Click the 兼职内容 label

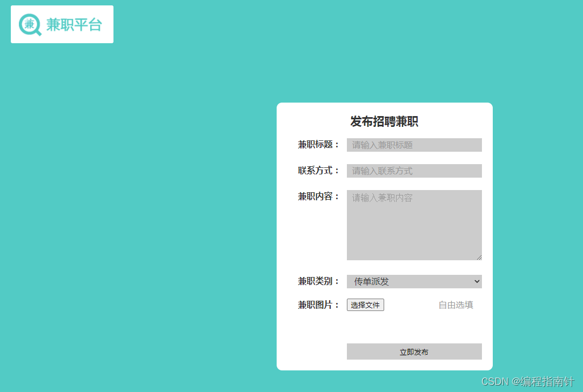pos(318,197)
